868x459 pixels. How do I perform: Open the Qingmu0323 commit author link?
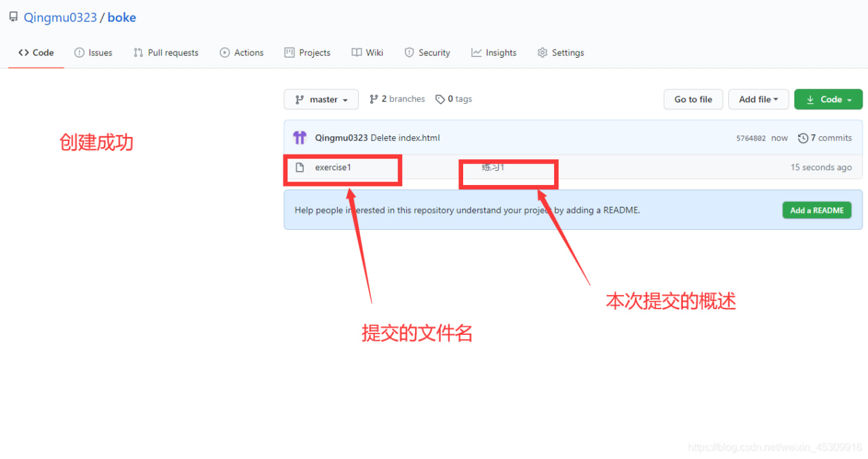tap(341, 138)
